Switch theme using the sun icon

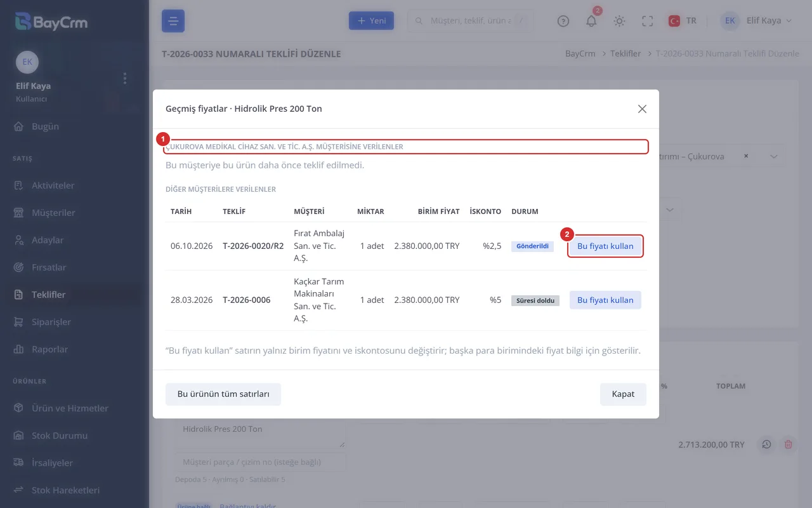point(619,21)
